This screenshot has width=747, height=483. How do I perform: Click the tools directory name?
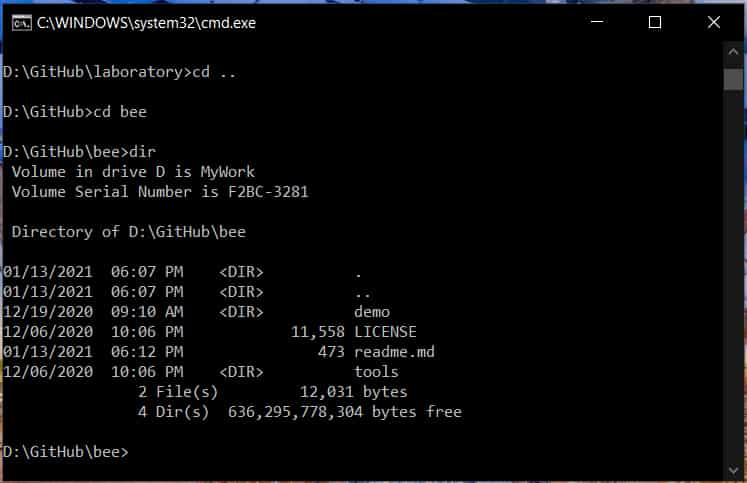coord(376,372)
